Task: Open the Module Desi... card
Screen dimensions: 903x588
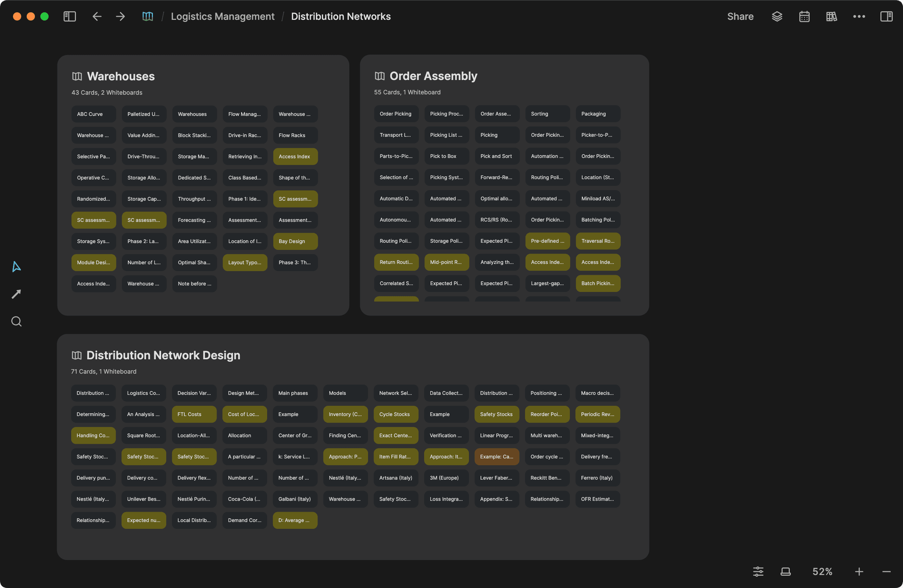Action: tap(93, 263)
